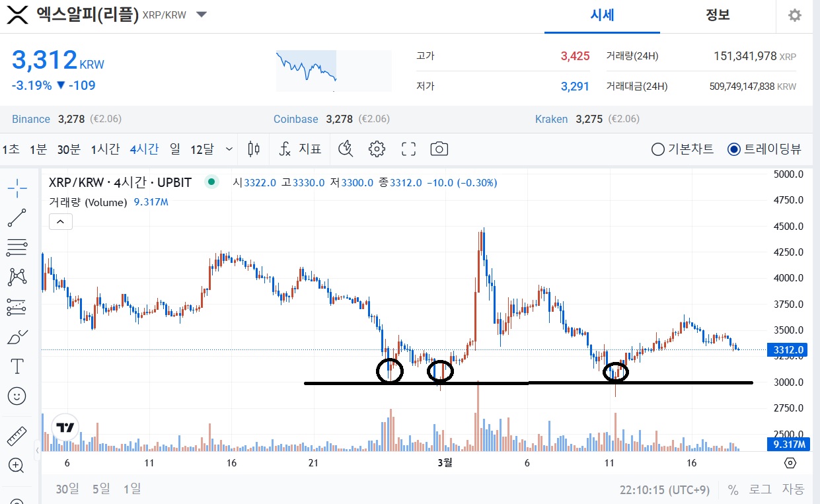Select the 기본차트 radio option
Screen dimensions: 820x504
click(x=683, y=149)
